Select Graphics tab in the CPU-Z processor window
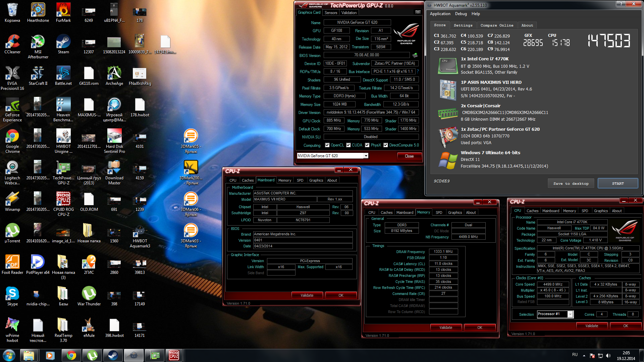The height and width of the screenshot is (362, 644). 601,211
